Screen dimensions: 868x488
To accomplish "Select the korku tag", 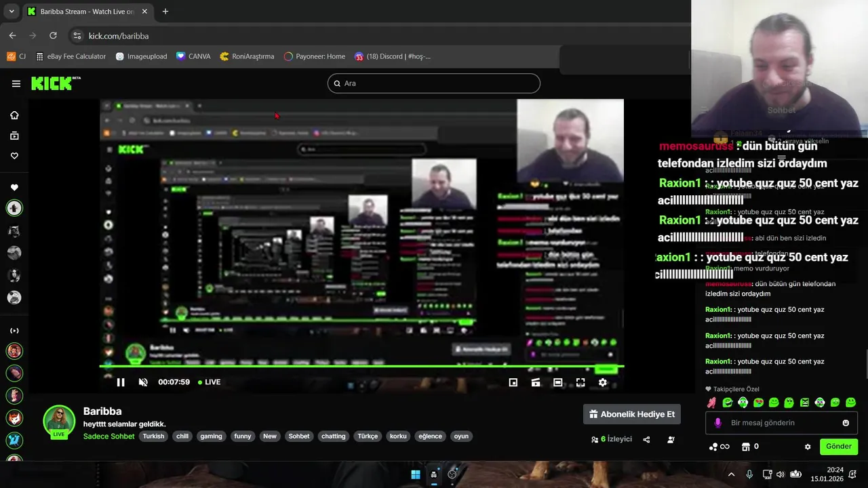I will coord(398,436).
